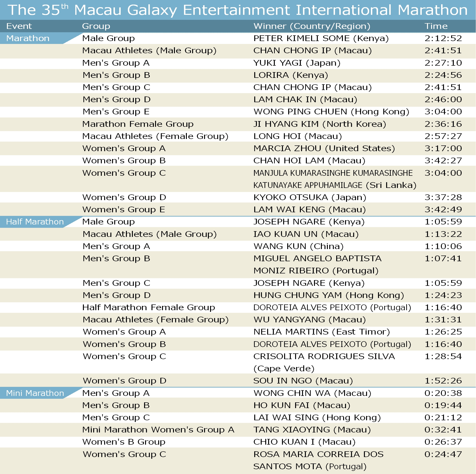
Task: Click 'Mini Marathon Women's Group A' cell
Action: (x=158, y=430)
